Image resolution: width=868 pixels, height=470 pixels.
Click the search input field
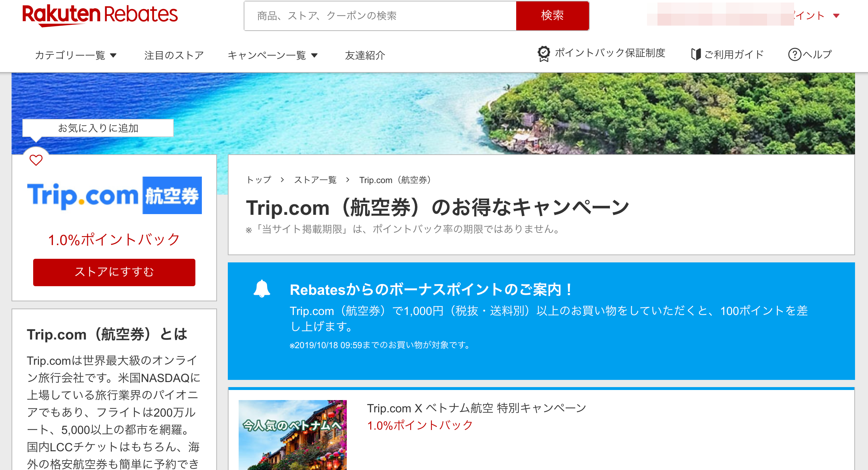click(x=380, y=16)
